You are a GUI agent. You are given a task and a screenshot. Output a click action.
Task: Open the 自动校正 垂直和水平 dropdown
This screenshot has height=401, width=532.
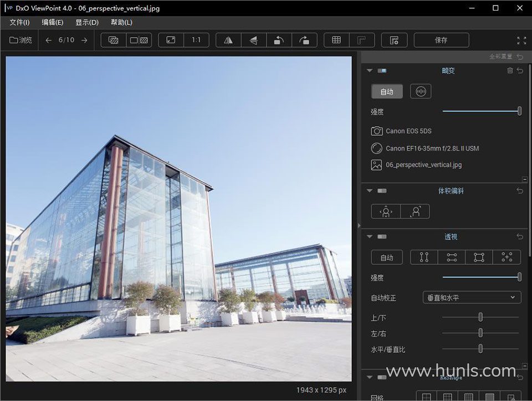point(472,297)
